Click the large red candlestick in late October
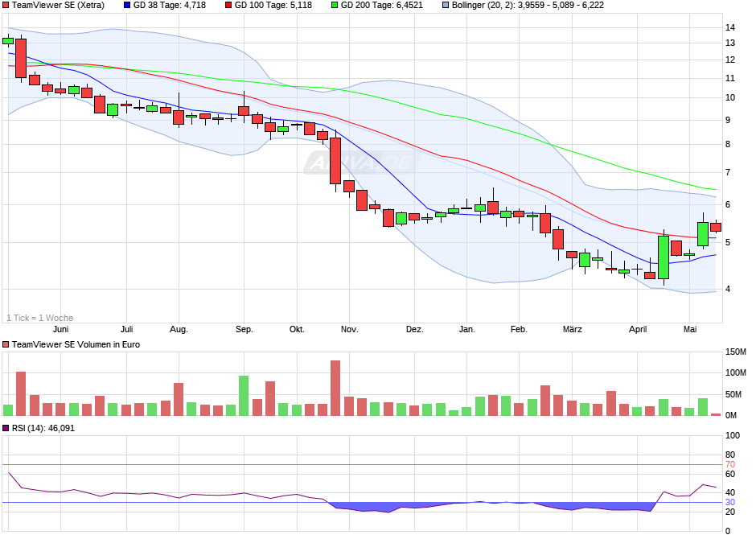756x539 pixels. click(335, 161)
